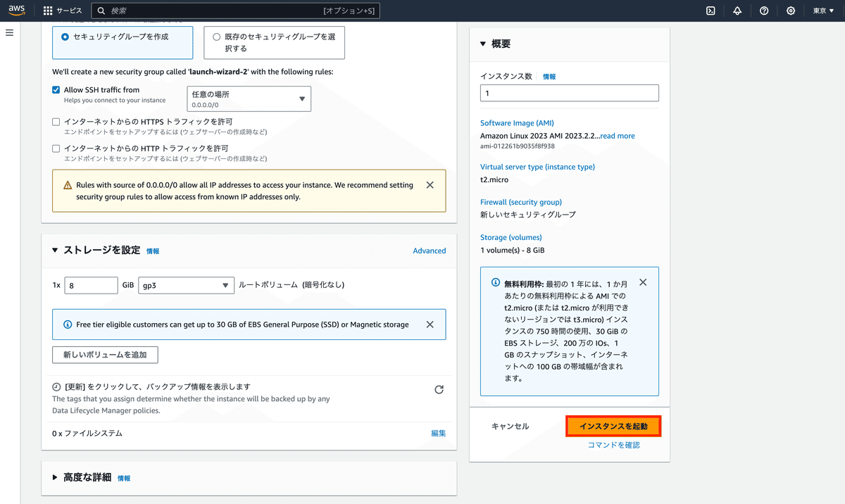
Task: Open the 東京 region dropdown
Action: [823, 11]
